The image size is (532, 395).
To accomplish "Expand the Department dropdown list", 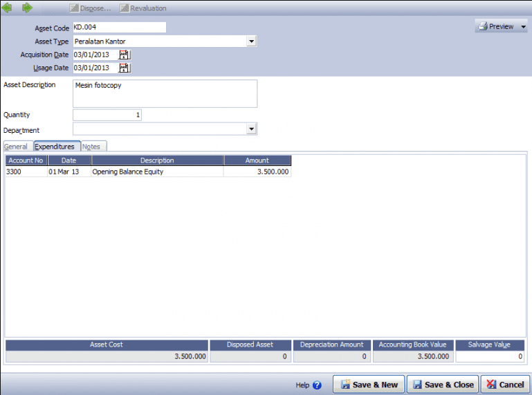I will [x=252, y=129].
